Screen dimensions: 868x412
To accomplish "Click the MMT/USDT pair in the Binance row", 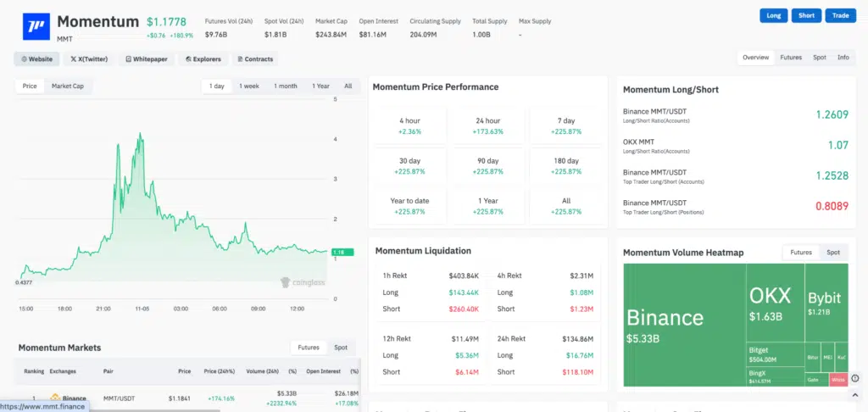I will (118, 398).
